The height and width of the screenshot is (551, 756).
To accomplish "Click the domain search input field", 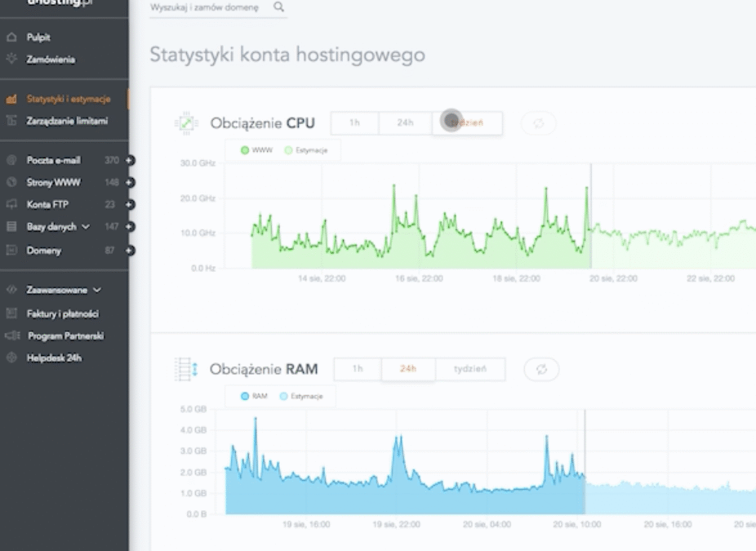I will 208,7.
